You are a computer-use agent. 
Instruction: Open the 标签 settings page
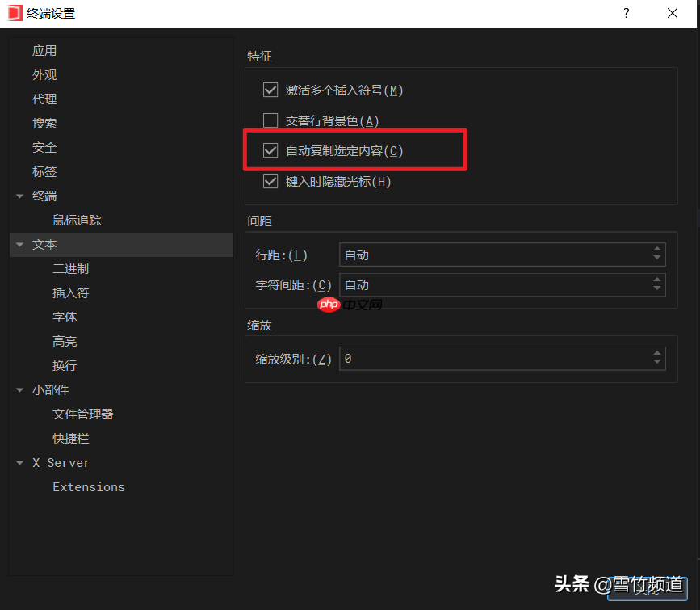44,171
